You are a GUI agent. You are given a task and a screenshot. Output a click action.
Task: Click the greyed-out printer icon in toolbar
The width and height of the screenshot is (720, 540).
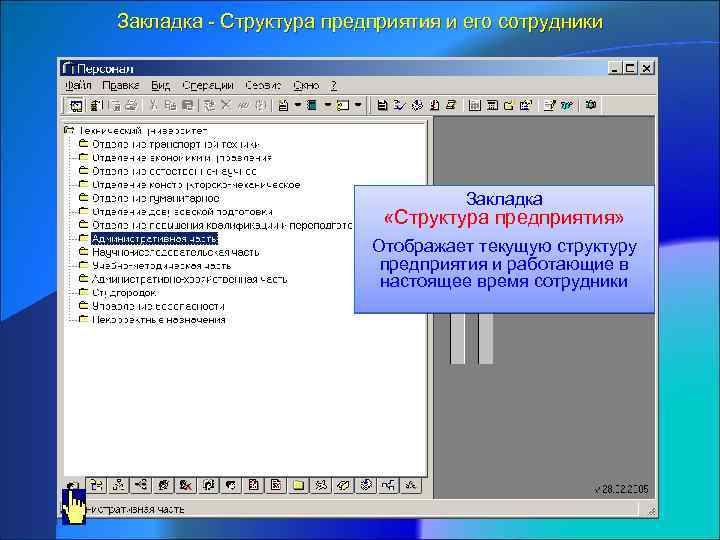[x=132, y=105]
